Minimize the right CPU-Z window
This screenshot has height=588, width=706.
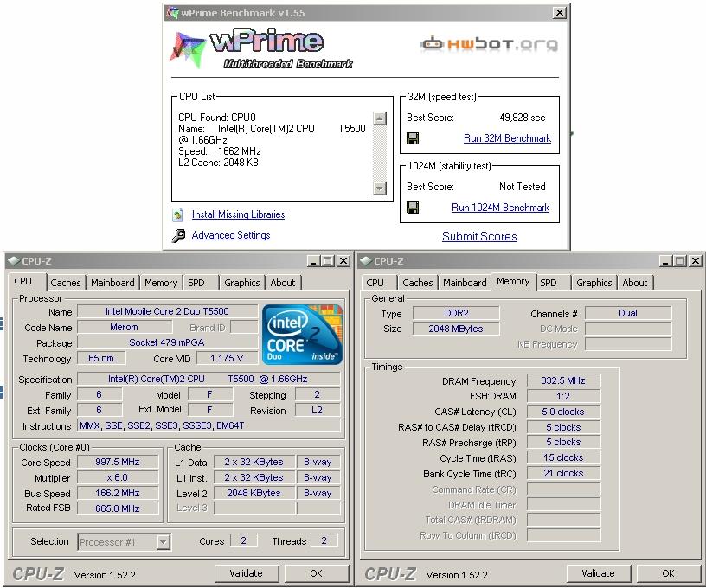point(666,261)
